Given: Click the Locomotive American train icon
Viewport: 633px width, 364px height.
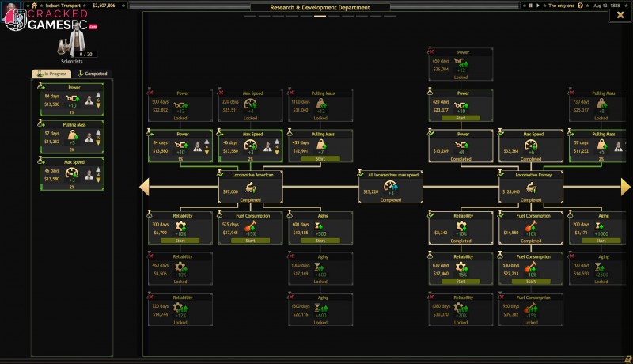Looking at the screenshot, I should click(251, 188).
